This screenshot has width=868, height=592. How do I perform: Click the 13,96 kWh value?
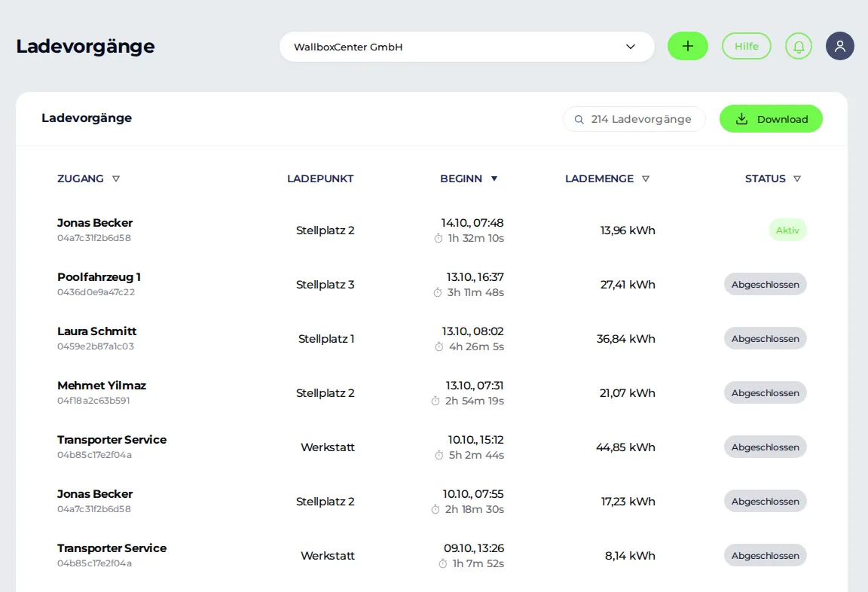coord(627,230)
